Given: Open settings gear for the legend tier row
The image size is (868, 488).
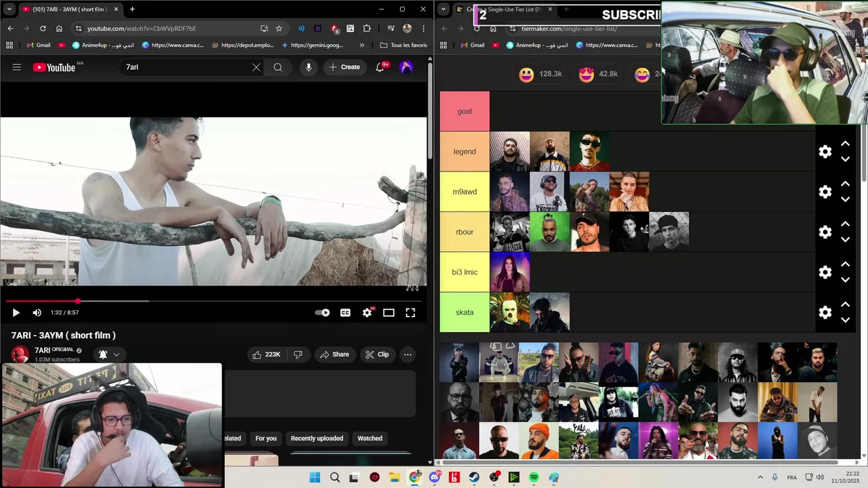Looking at the screenshot, I should click(825, 152).
